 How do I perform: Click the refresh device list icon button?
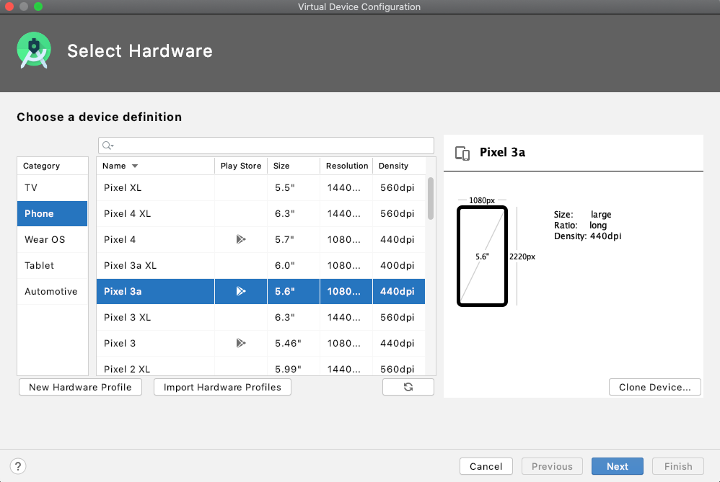[x=408, y=387]
